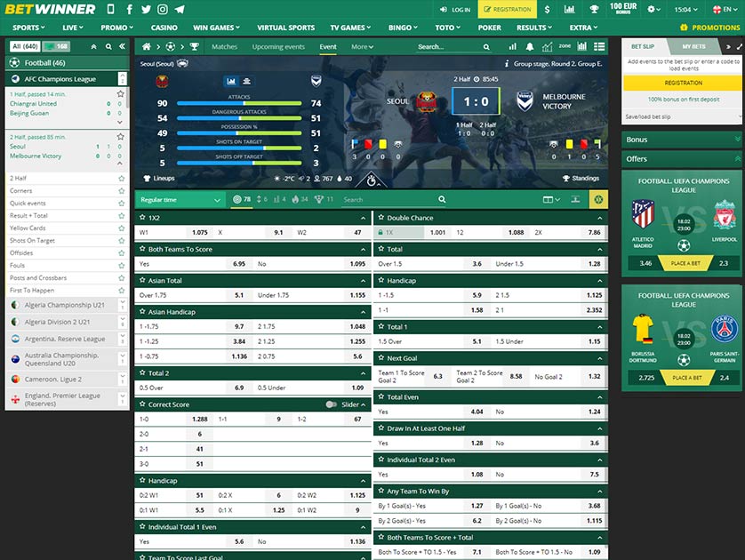Switch to list layout icon
This screenshot has height=560, width=745.
pyautogui.click(x=599, y=46)
